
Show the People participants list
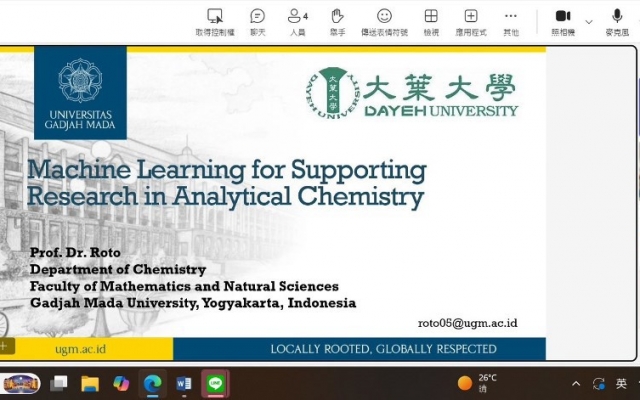297,21
